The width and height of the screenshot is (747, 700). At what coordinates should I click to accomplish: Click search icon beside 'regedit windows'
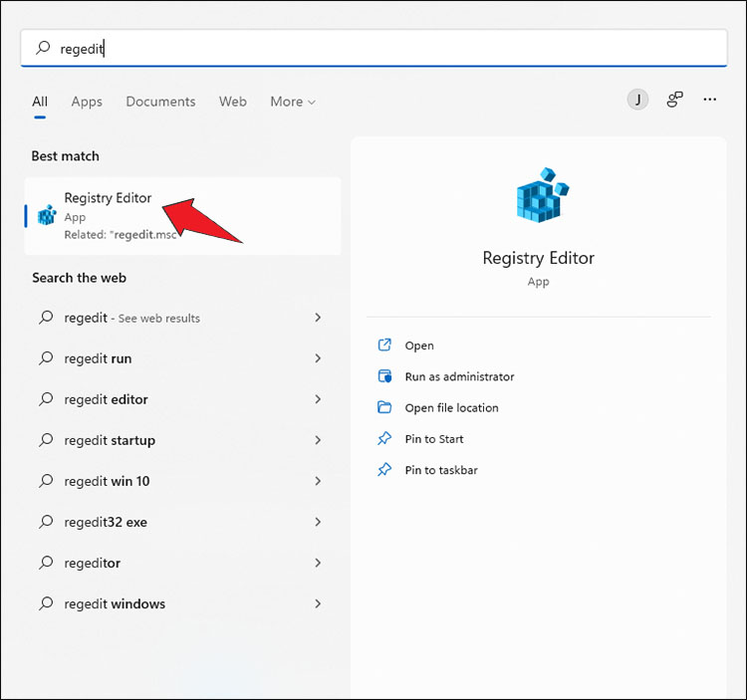[x=46, y=603]
